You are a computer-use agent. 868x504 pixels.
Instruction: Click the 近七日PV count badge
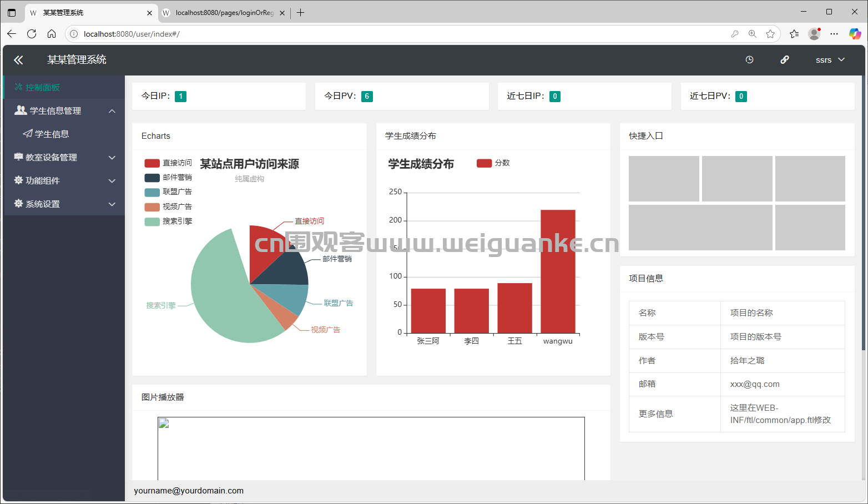click(741, 97)
